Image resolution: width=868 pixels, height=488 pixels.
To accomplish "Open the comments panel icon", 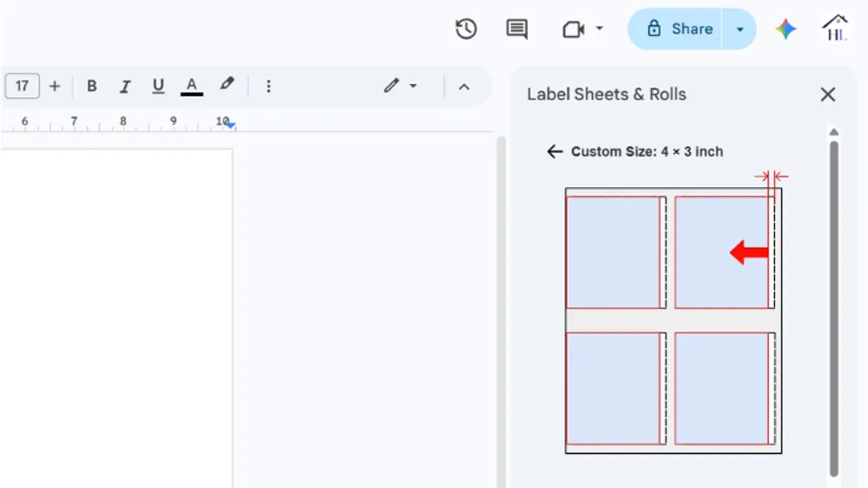I will (516, 29).
